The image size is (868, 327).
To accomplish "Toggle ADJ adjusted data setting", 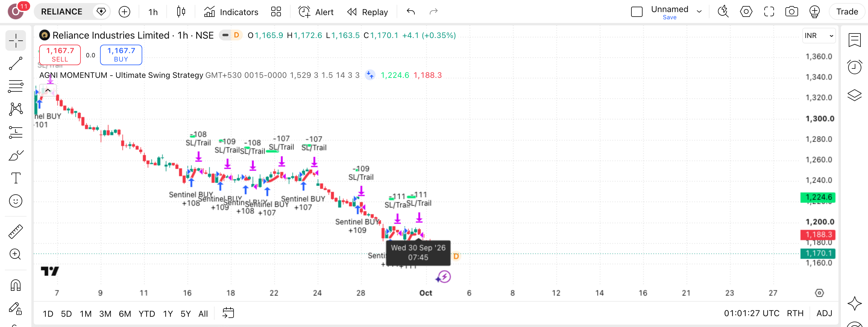I will click(x=824, y=313).
